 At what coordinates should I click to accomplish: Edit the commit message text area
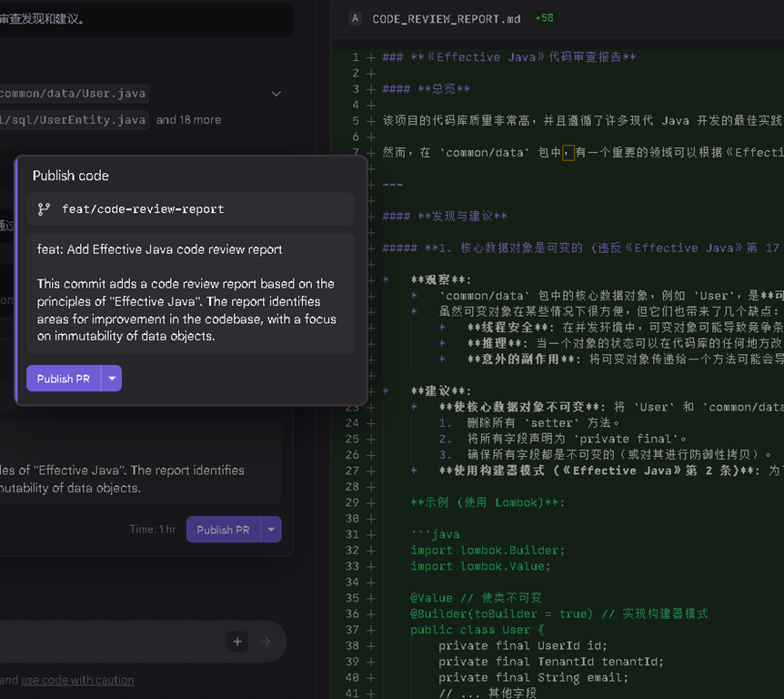tap(190, 293)
